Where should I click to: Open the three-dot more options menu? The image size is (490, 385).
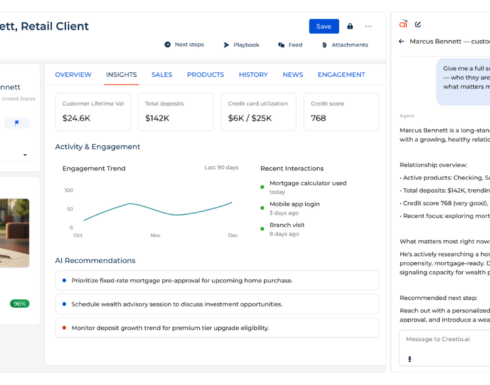pyautogui.click(x=368, y=26)
